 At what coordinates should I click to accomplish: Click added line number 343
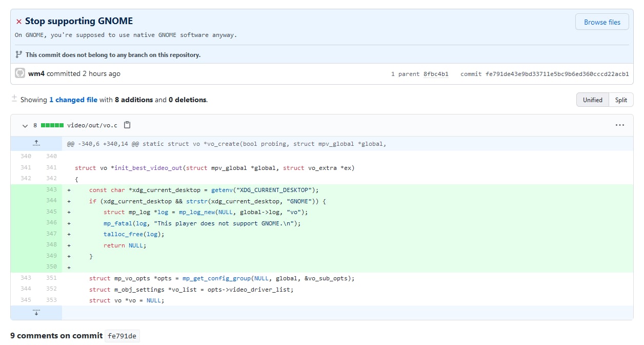pos(51,189)
